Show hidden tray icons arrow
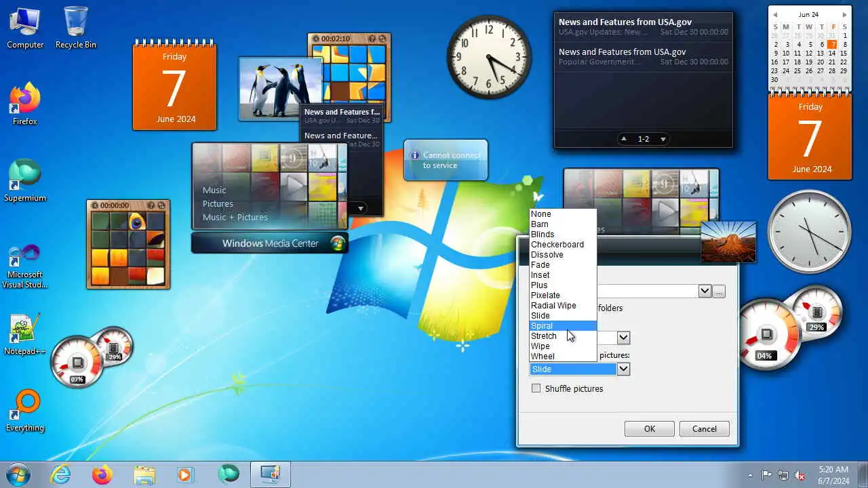868x488 pixels. coord(749,475)
